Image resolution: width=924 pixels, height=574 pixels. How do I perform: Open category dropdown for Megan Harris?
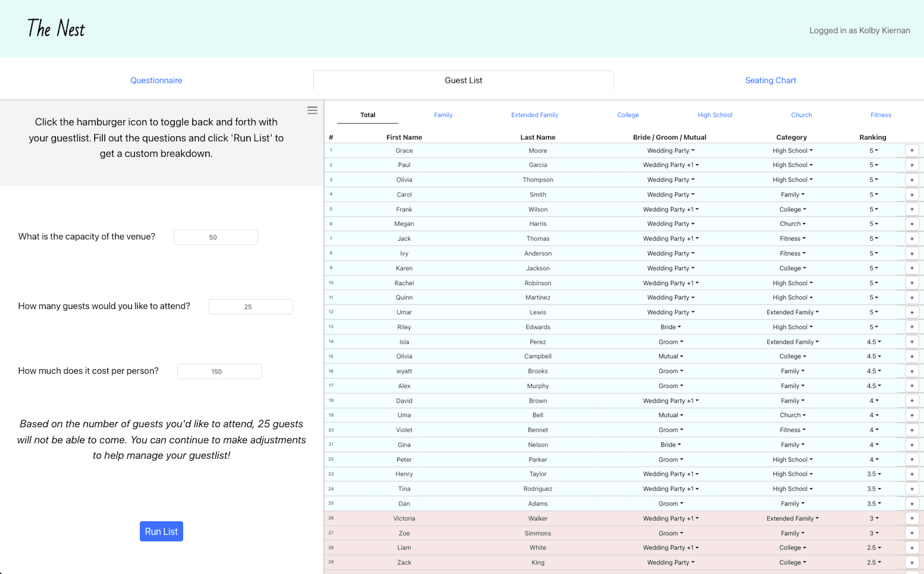(x=792, y=224)
